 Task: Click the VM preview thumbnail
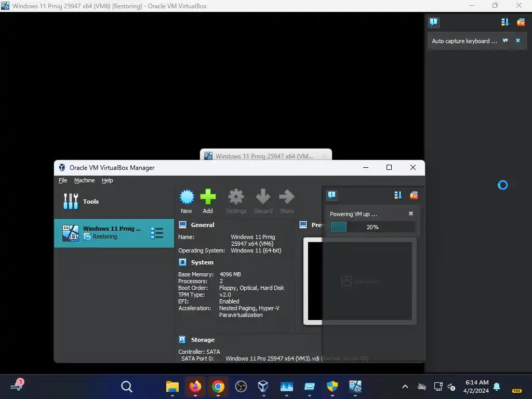[x=360, y=281]
